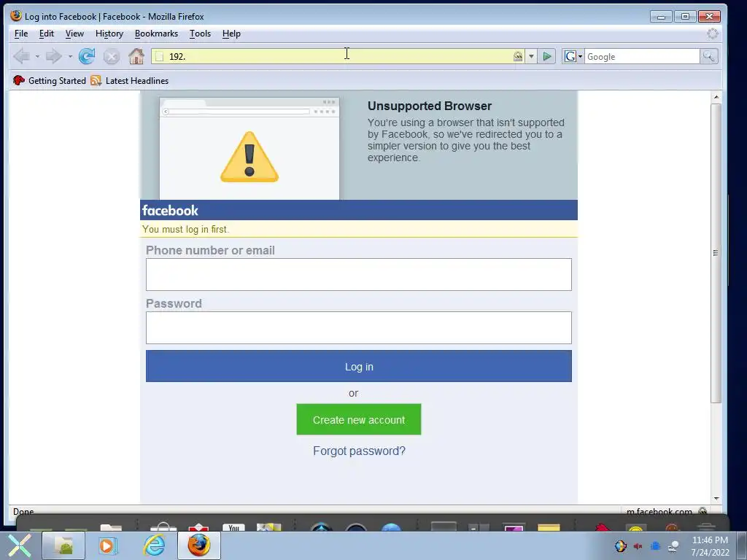
Task: Go forward with the Forward arrow button
Action: (x=53, y=56)
